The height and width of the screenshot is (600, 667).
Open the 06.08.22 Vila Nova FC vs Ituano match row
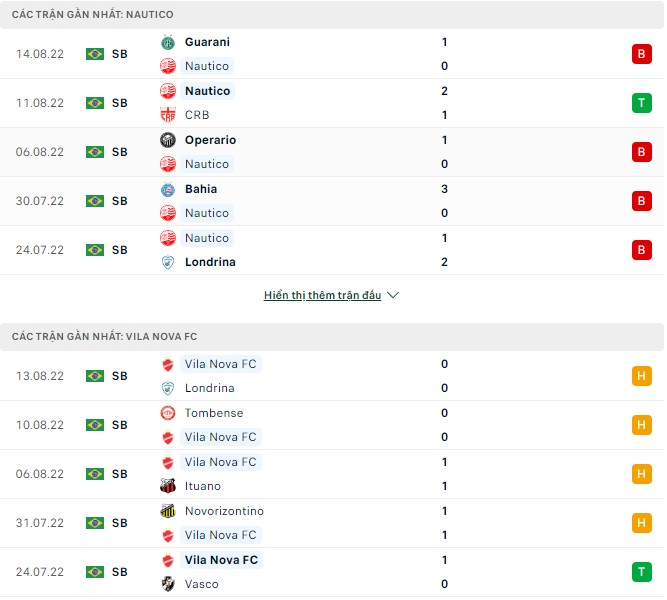[332, 474]
